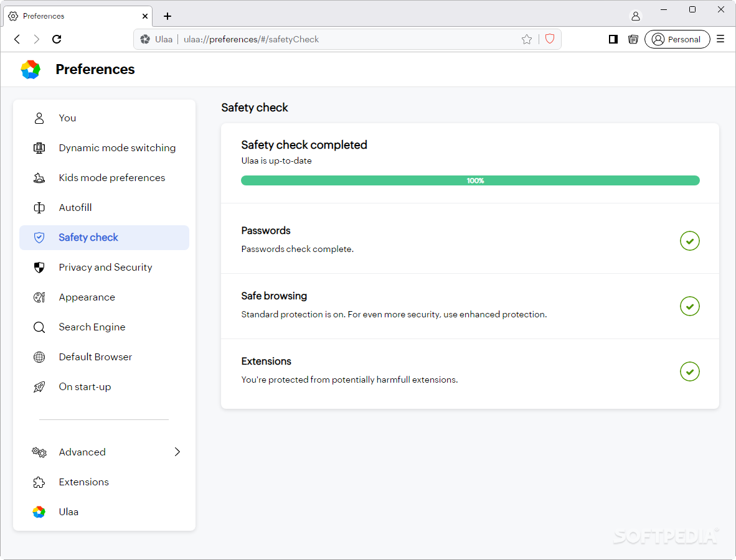736x560 pixels.
Task: Open a new tab with plus button
Action: [x=167, y=16]
